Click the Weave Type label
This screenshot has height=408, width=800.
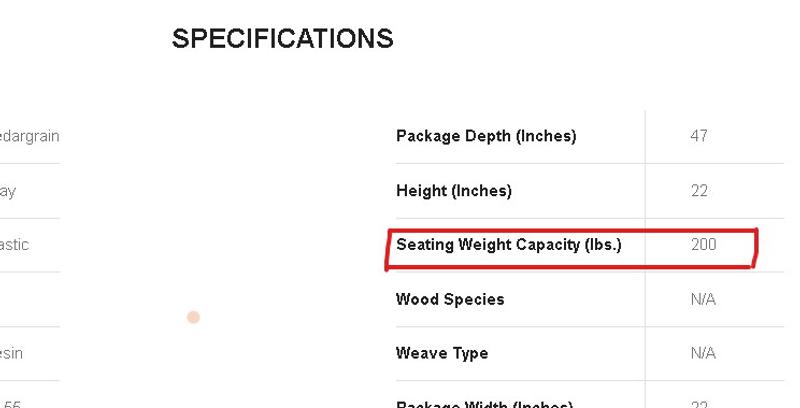(x=442, y=353)
